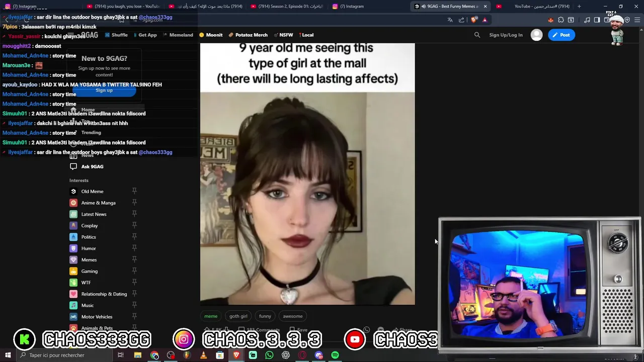Screen dimensions: 644x362
Task: Click the translate page icon
Action: (450, 20)
